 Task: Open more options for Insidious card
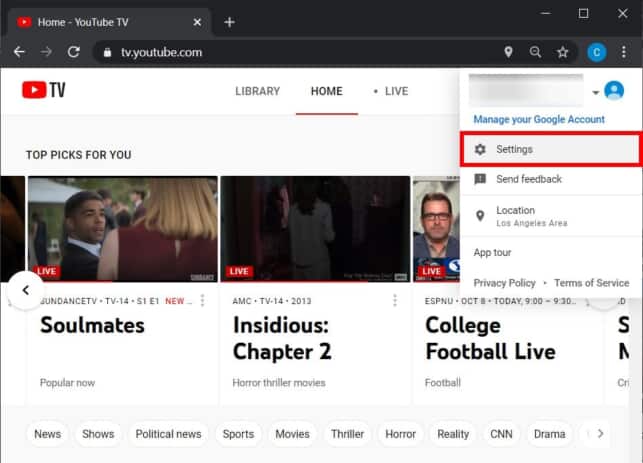coord(394,301)
